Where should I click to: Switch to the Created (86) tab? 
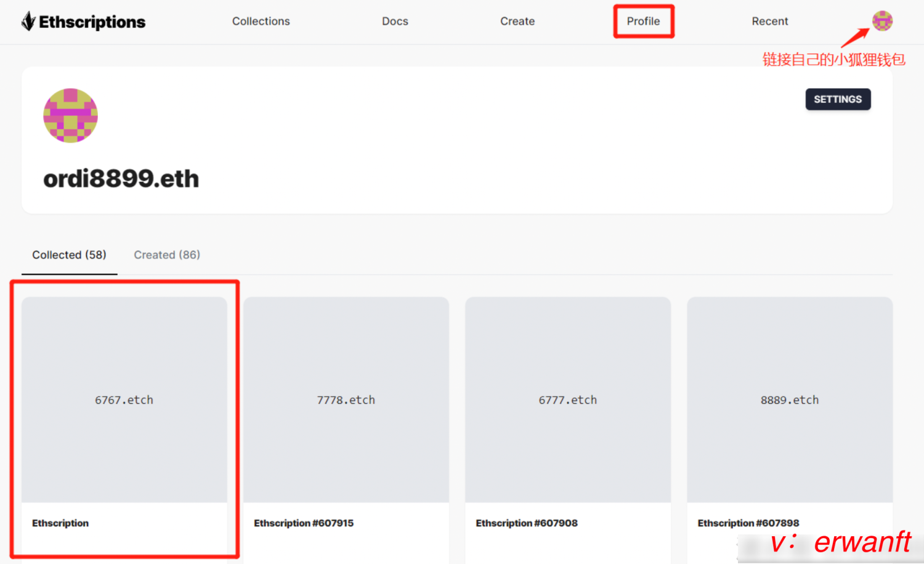click(167, 255)
